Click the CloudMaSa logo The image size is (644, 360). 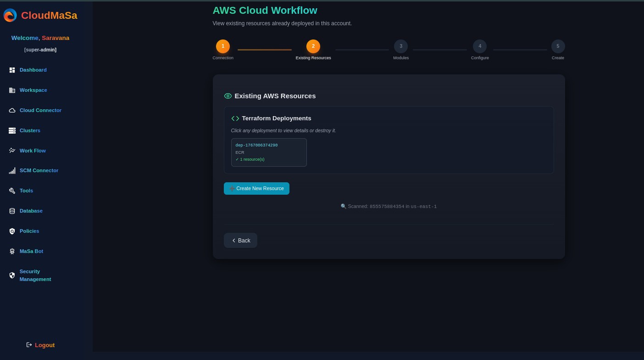(x=10, y=16)
